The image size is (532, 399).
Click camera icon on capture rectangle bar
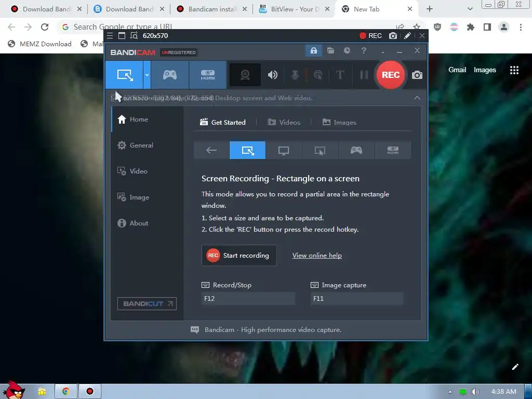(393, 36)
